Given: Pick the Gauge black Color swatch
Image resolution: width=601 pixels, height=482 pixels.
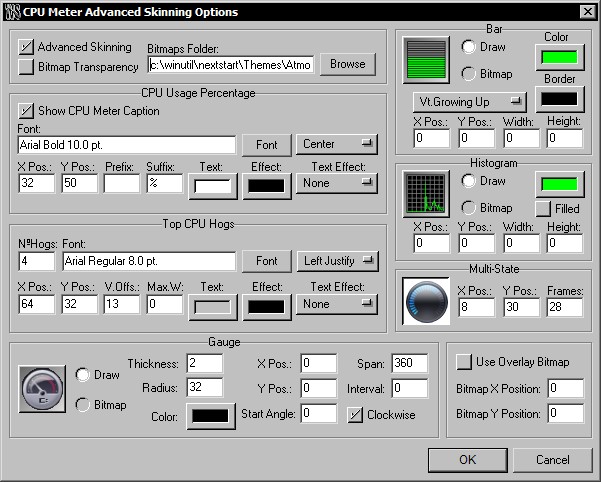Looking at the screenshot, I should coord(210,416).
